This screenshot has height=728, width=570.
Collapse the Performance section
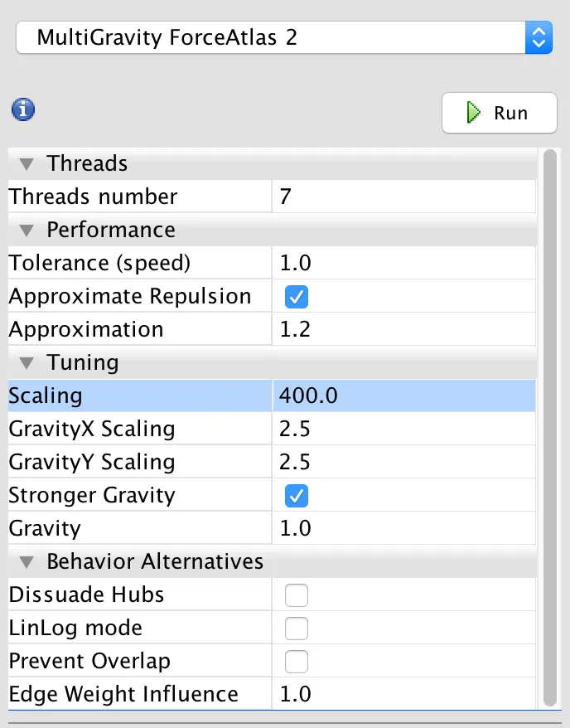(x=27, y=230)
